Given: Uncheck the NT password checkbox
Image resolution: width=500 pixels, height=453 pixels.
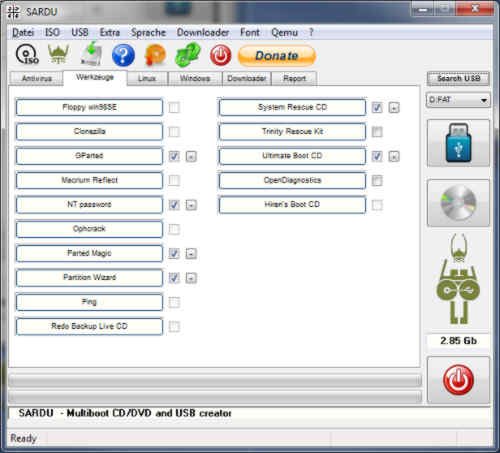Looking at the screenshot, I should click(x=174, y=205).
